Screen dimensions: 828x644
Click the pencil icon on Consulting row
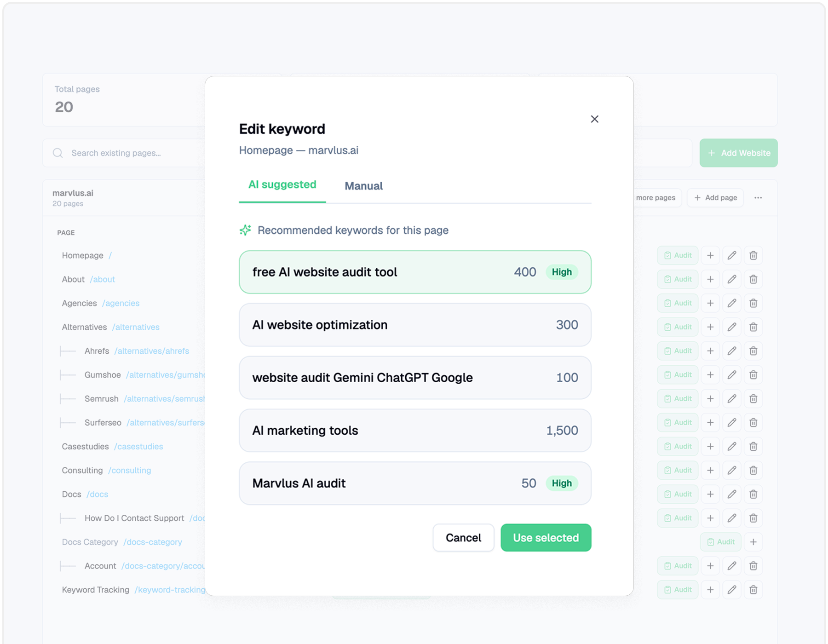[732, 471]
